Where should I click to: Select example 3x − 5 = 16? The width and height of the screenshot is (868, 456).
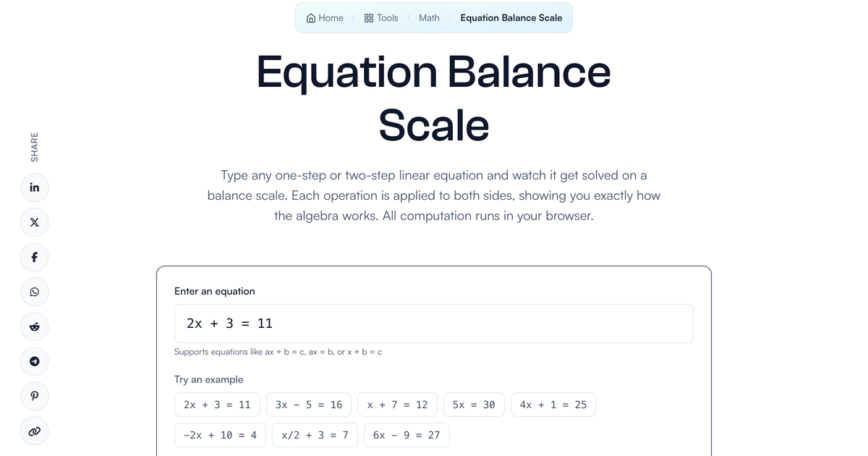(309, 405)
